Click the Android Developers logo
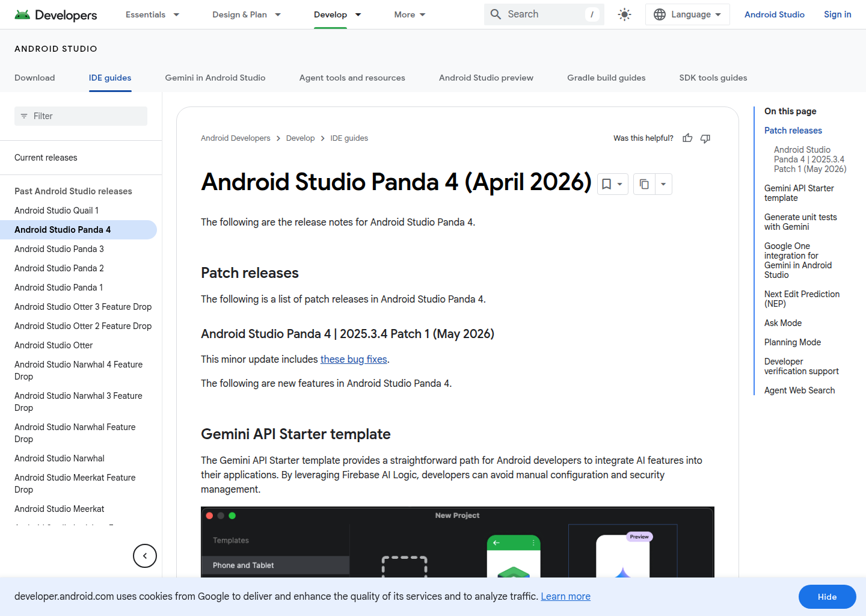Screen dimensions: 866x616 point(55,14)
